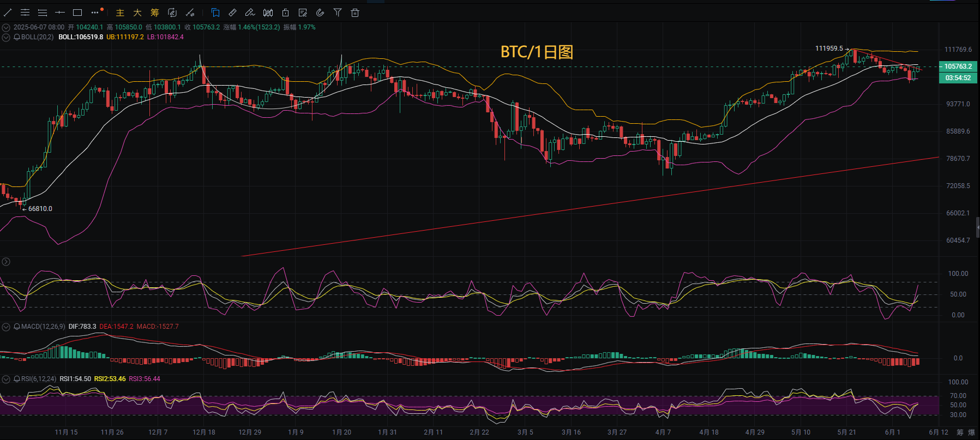Collapse the BOLL indicator chevron
This screenshot has width=980, height=440.
(6, 37)
